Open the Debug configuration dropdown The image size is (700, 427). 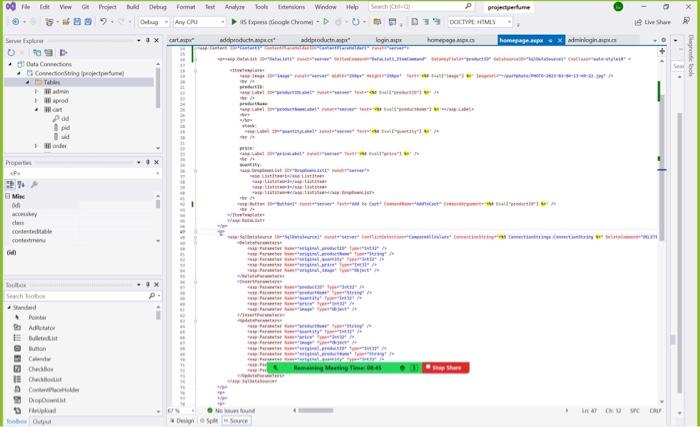(x=154, y=22)
